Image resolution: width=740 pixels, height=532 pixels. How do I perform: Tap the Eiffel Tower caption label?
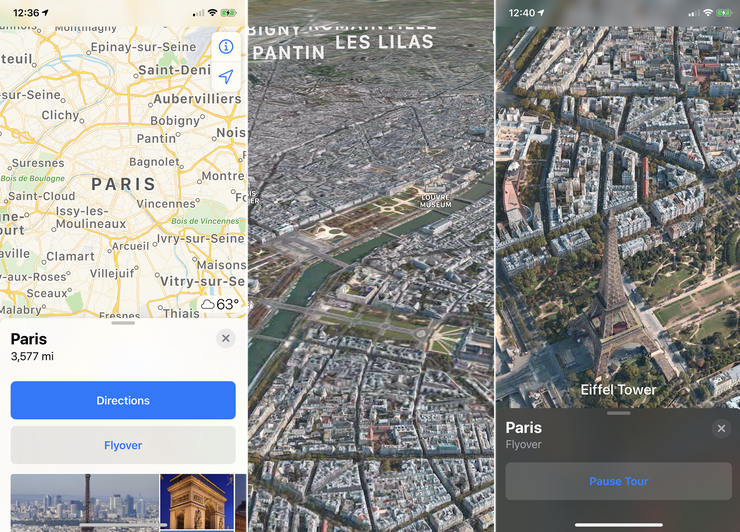pos(618,390)
